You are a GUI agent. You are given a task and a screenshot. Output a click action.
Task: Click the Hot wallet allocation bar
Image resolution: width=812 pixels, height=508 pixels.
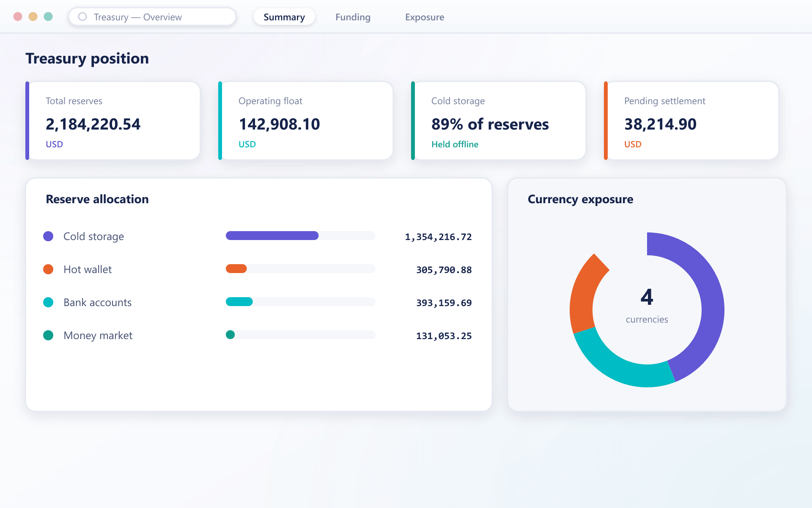(300, 269)
